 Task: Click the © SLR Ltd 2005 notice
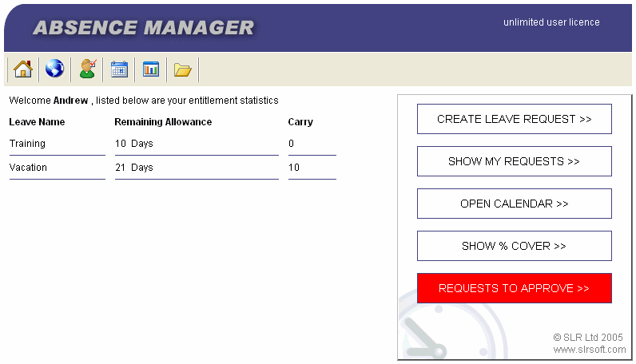pos(588,337)
